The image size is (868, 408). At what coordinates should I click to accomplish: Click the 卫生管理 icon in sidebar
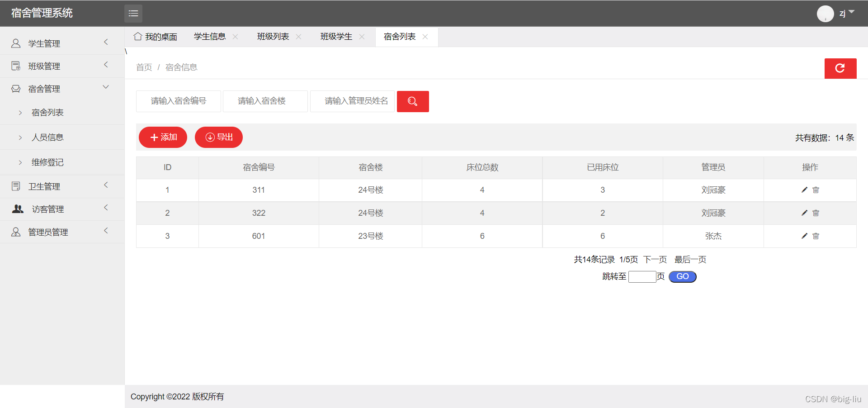[x=16, y=186]
